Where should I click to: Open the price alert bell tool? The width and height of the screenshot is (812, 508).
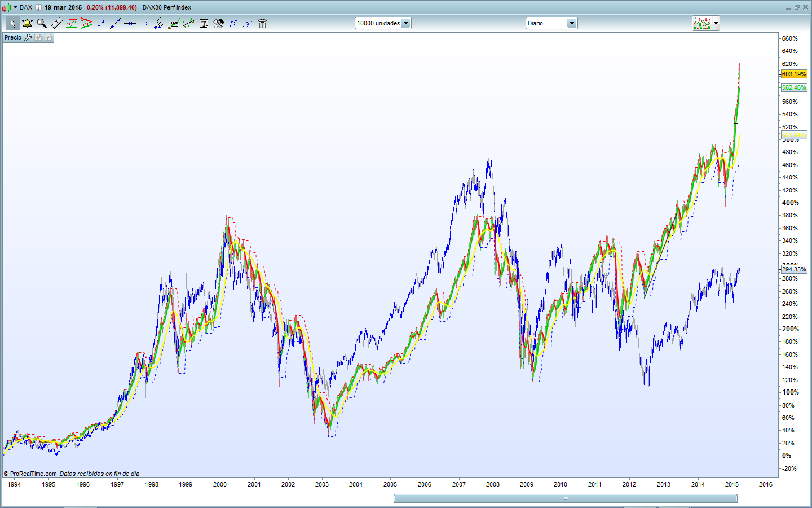pos(27,23)
